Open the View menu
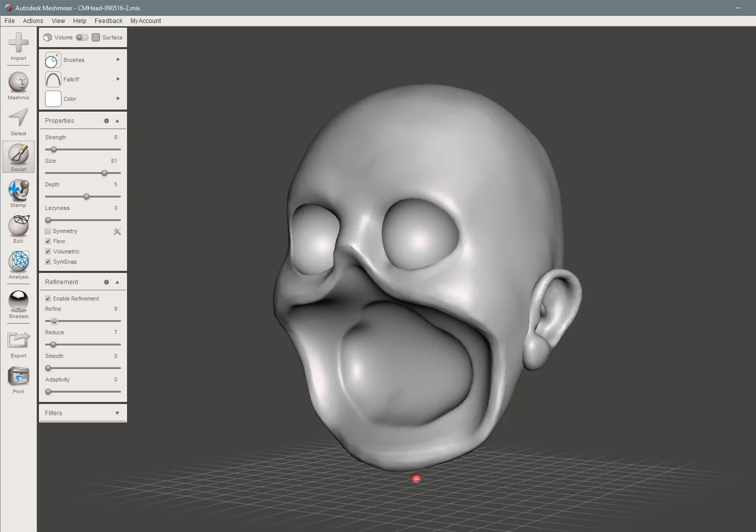 click(x=58, y=21)
